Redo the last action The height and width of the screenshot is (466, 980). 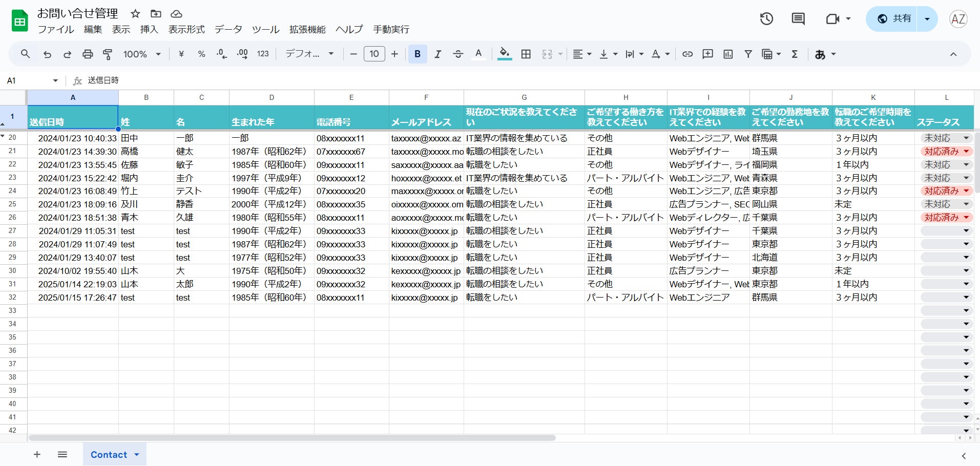click(x=67, y=54)
